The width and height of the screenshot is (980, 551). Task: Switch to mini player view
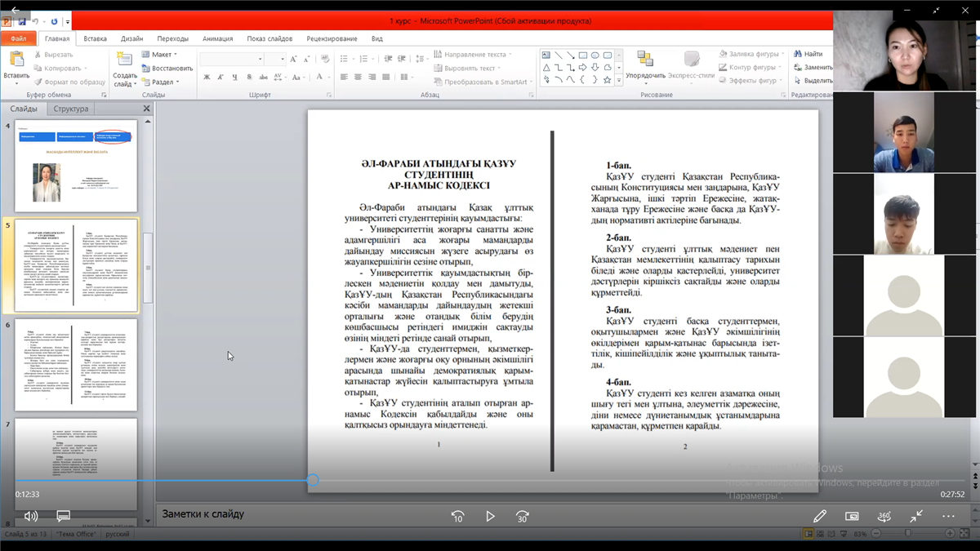tap(852, 516)
